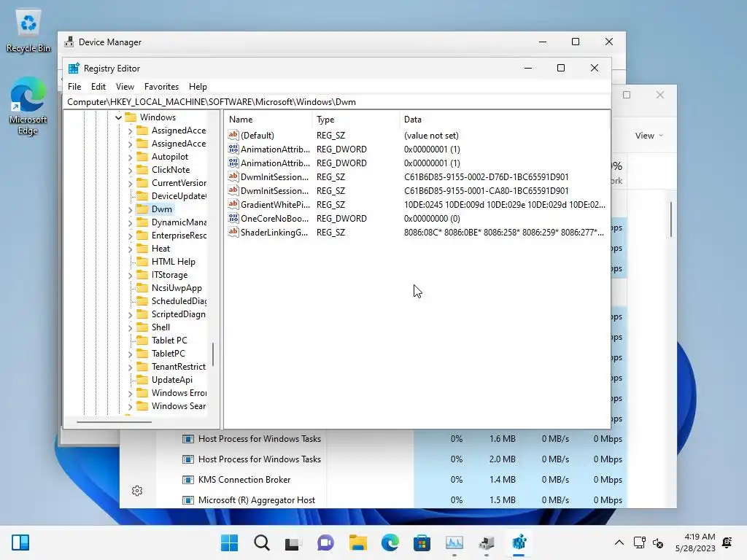Select the TenantRestrictions key

point(178,367)
